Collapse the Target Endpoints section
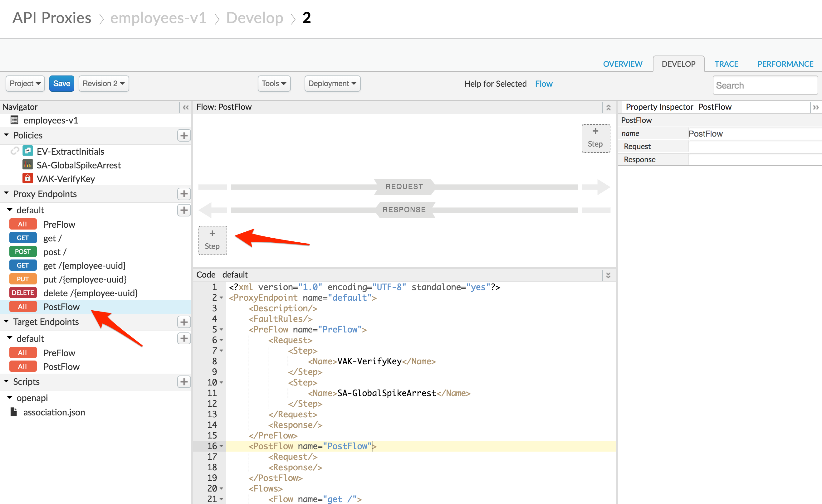The height and width of the screenshot is (504, 822). click(6, 321)
